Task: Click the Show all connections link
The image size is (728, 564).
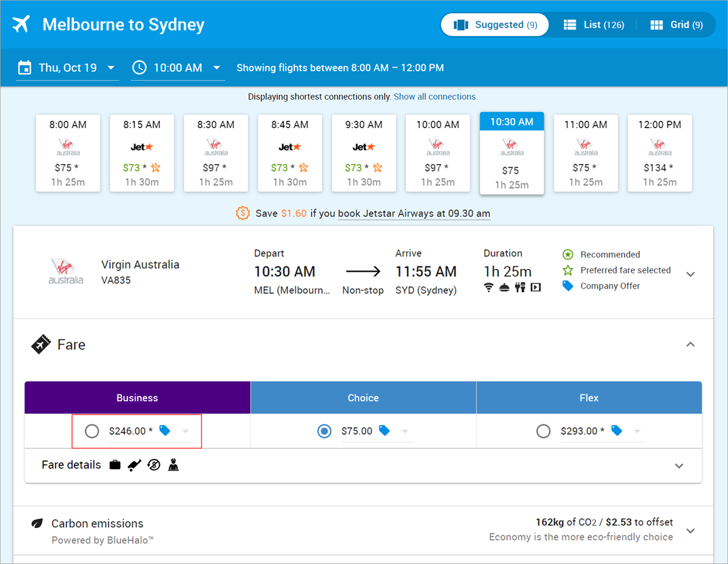Action: [x=435, y=96]
